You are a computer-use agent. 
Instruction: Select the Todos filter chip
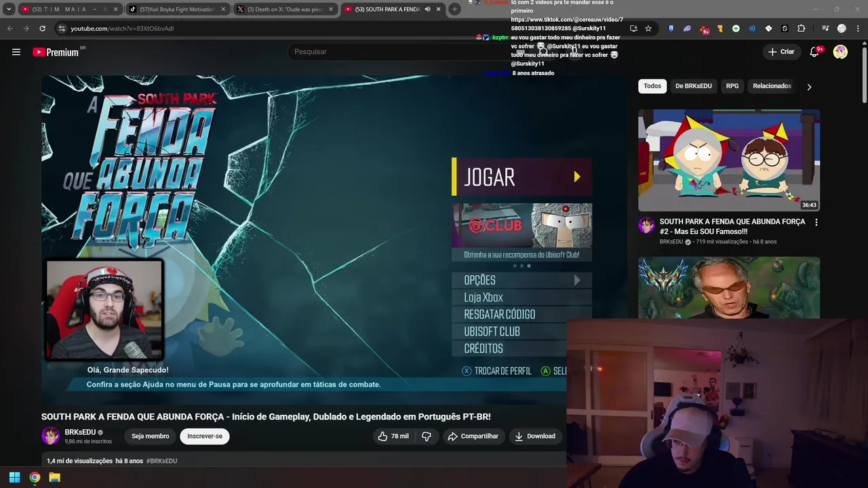click(652, 86)
